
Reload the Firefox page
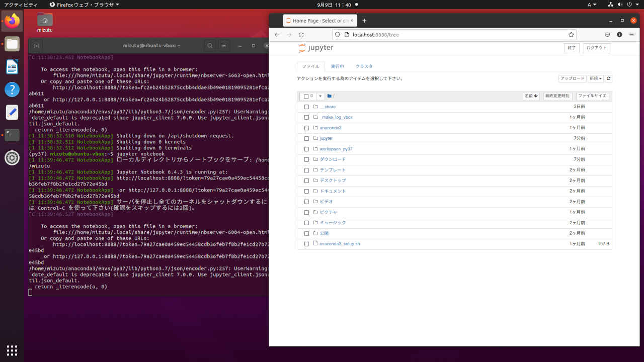tap(301, 35)
